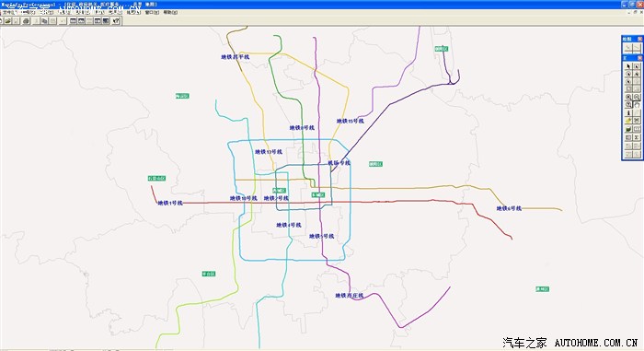This screenshot has height=351, width=644.
Task: Activate the Zoom-out magnifier tool
Action: [x=637, y=97]
